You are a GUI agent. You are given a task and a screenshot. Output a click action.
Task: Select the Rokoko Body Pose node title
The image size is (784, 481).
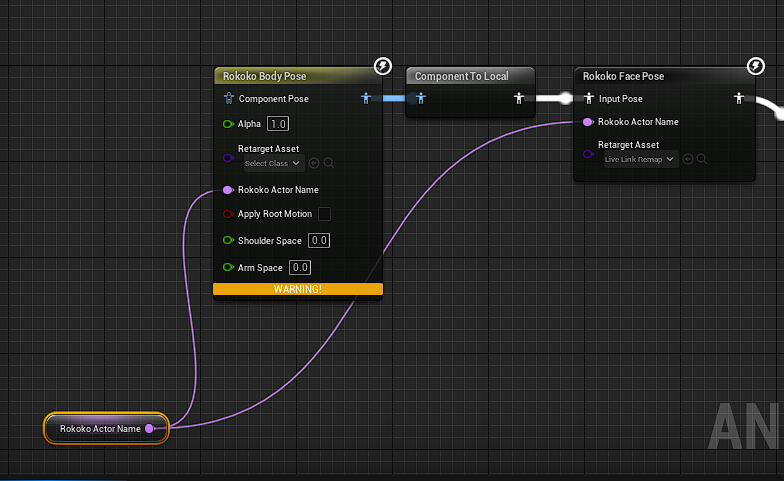pos(264,76)
